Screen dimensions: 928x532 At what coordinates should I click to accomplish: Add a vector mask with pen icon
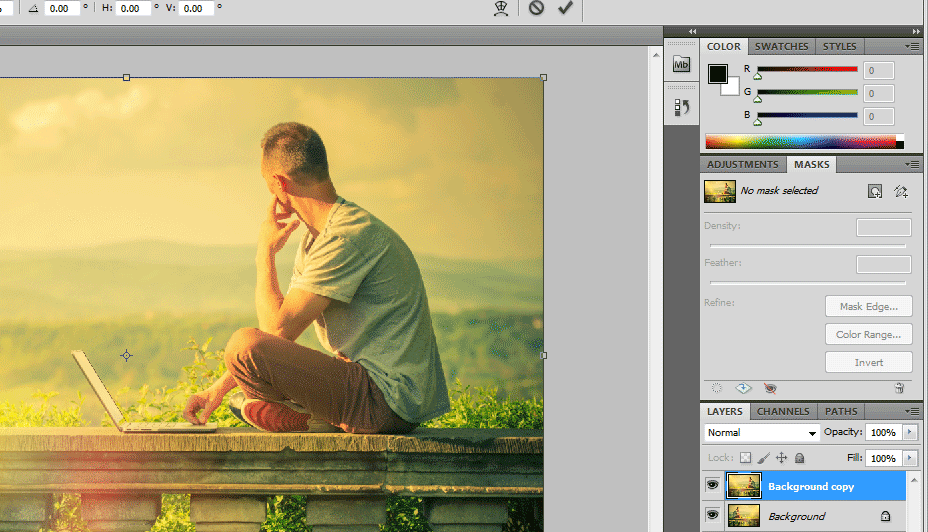pyautogui.click(x=901, y=191)
